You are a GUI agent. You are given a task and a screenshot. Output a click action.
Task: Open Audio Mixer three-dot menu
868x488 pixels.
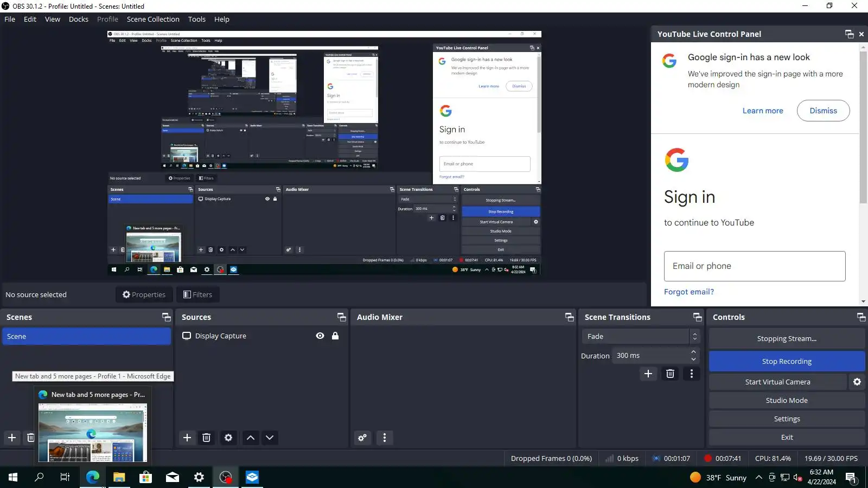(x=385, y=438)
